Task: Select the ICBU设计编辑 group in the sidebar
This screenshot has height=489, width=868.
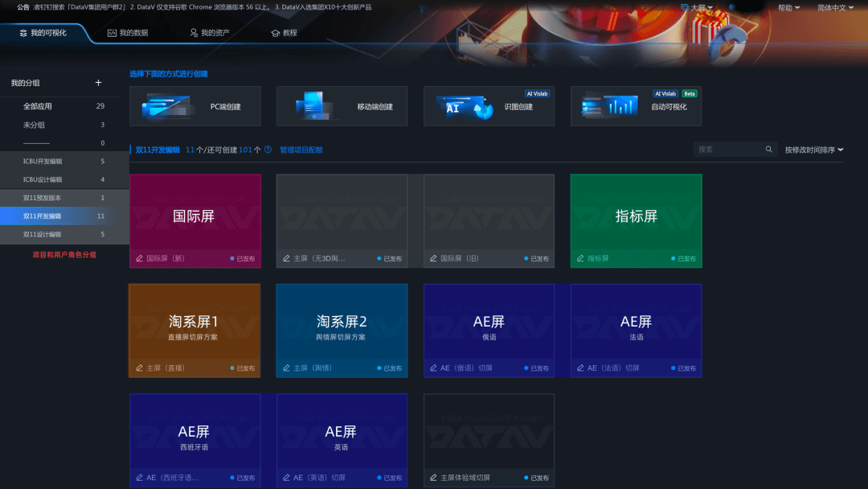Action: (x=64, y=179)
